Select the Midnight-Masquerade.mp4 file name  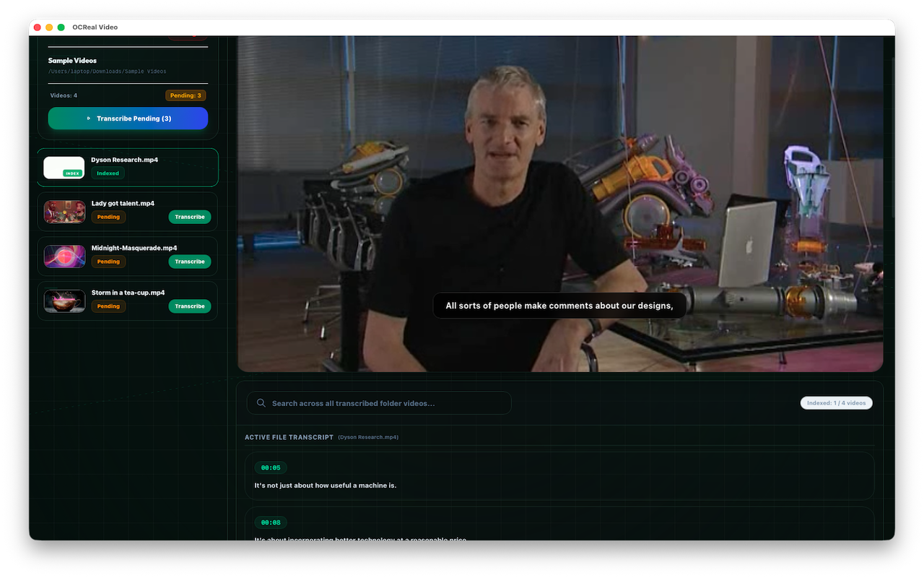pyautogui.click(x=134, y=248)
